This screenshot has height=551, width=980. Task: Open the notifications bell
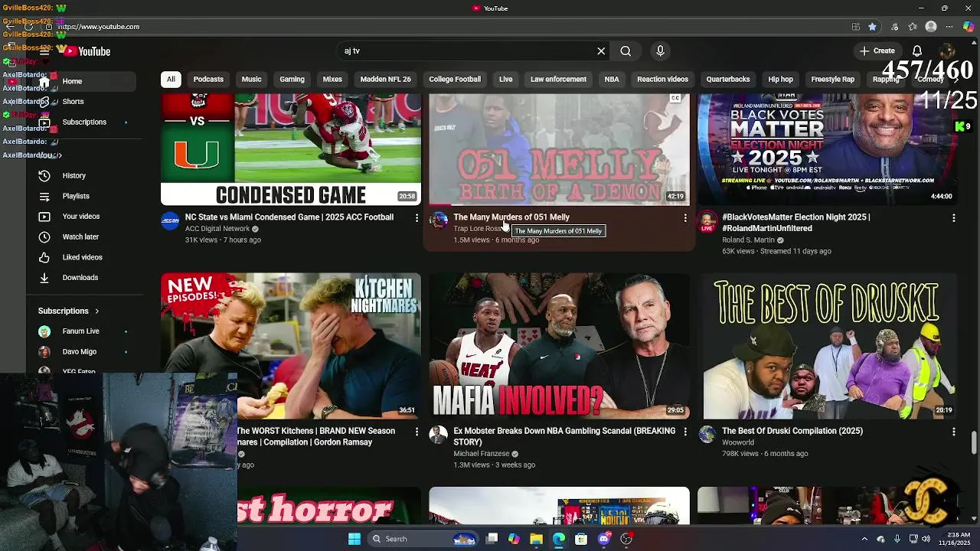click(x=916, y=51)
